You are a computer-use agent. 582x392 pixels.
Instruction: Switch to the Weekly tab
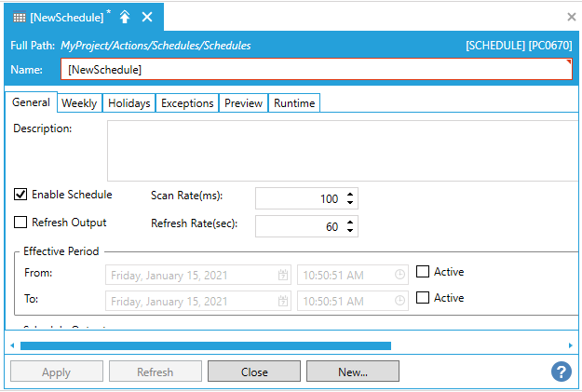(78, 103)
